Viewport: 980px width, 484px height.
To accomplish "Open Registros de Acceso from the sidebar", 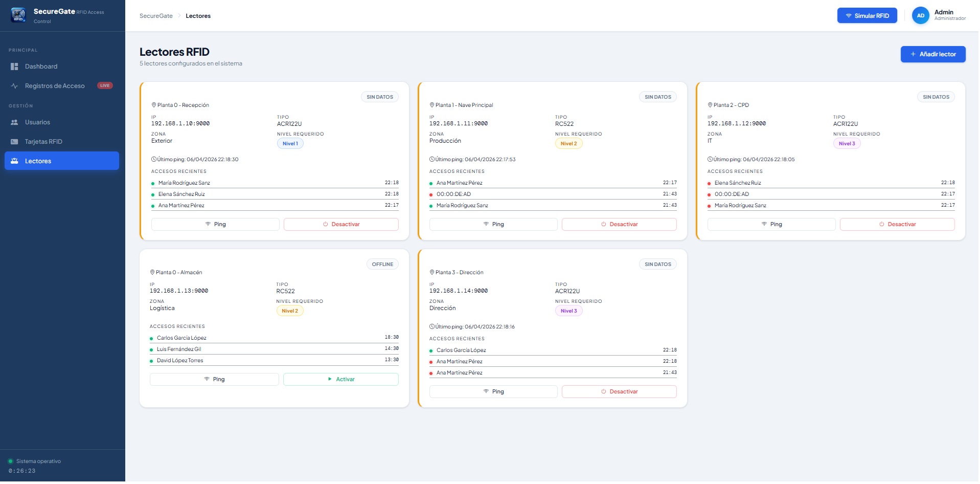I will pos(55,85).
